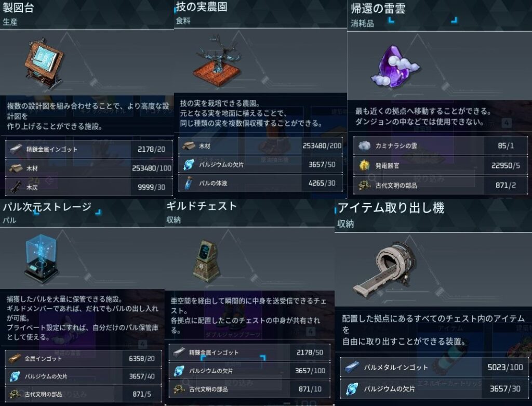The image size is (532, 406).
Task: Click the 帰還の雷雲 title
Action: coord(378,8)
